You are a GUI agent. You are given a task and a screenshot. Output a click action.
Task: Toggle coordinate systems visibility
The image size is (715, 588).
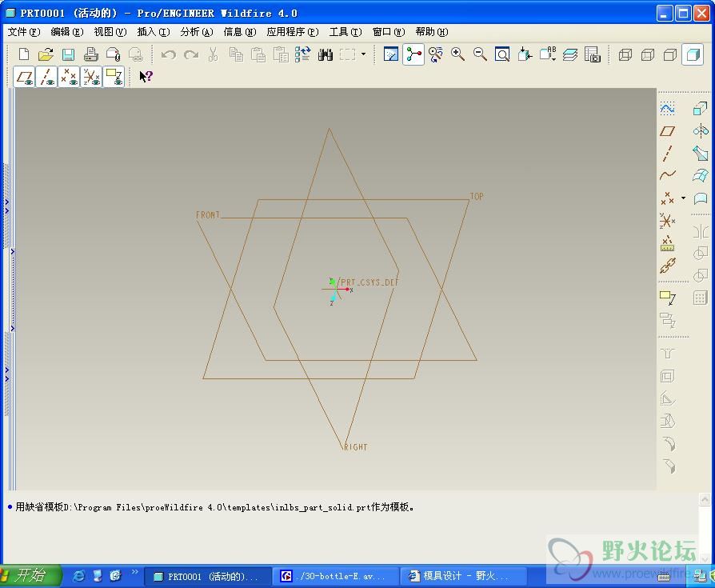point(91,77)
